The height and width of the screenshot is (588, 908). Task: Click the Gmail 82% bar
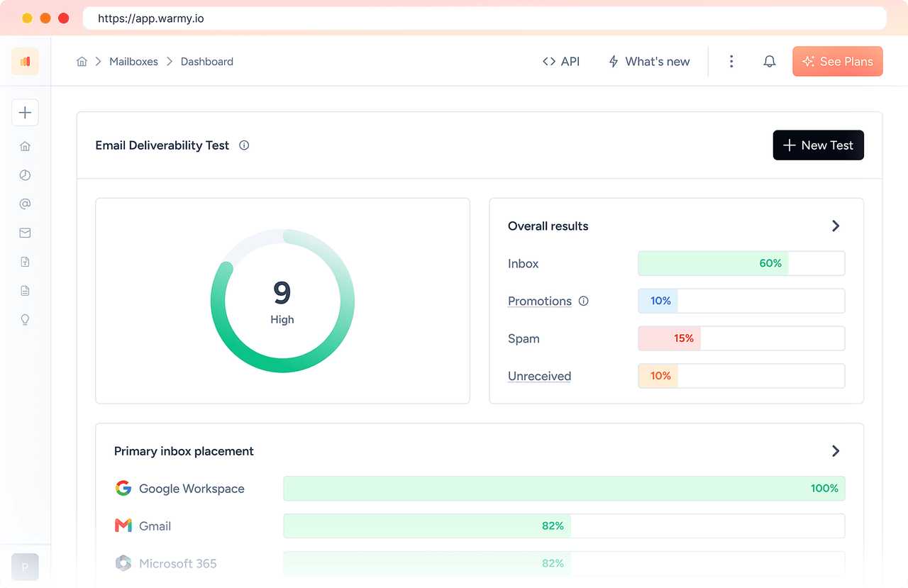click(564, 526)
